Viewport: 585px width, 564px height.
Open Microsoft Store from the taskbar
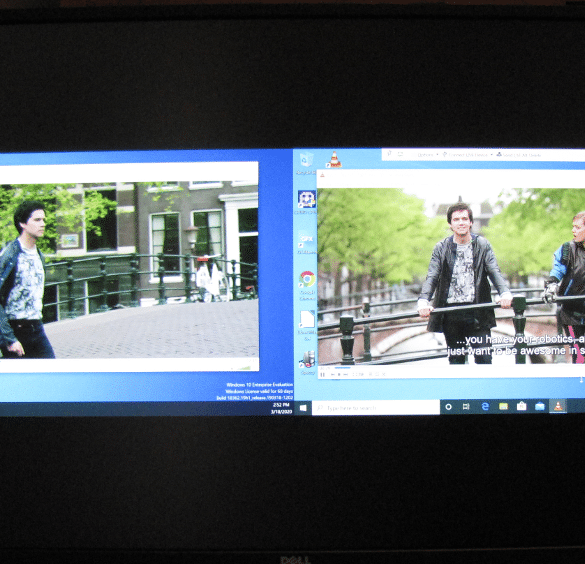(522, 406)
